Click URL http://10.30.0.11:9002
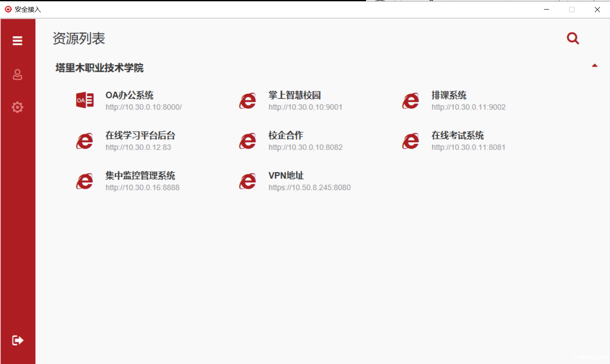Image resolution: width=610 pixels, height=364 pixels. coord(469,107)
